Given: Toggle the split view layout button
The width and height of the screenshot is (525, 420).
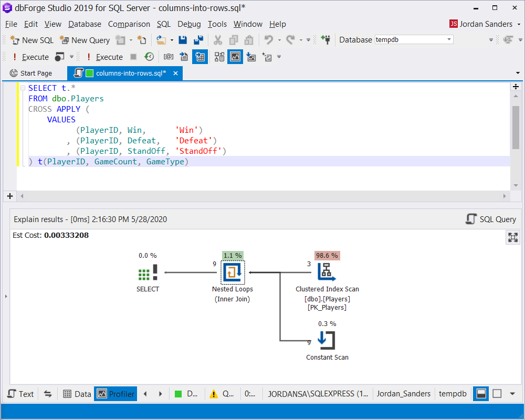Looking at the screenshot, I should [481, 394].
